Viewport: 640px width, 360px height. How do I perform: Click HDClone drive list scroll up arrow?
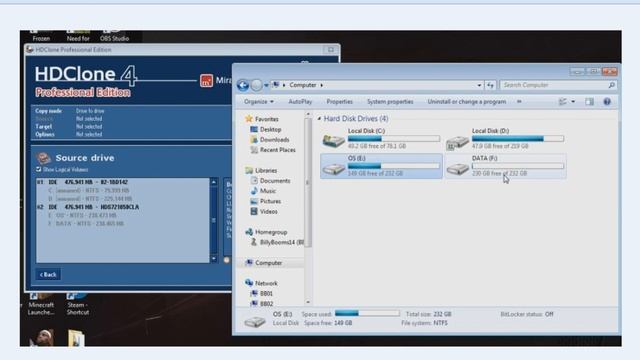[213, 182]
